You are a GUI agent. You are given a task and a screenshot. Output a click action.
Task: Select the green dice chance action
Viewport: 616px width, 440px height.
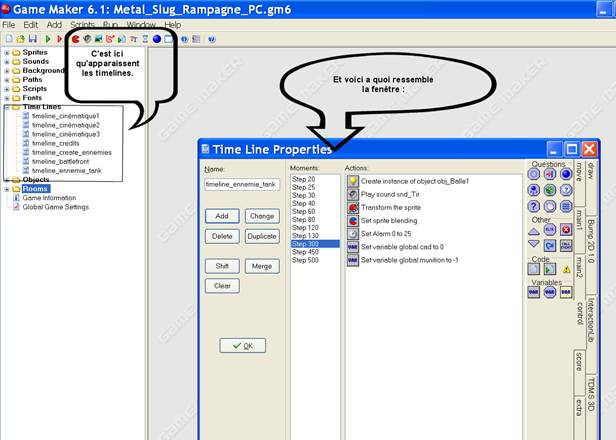pos(550,190)
